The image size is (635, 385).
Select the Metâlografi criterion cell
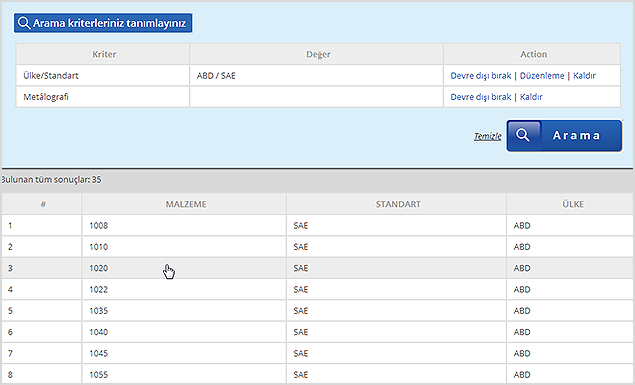coord(103,97)
